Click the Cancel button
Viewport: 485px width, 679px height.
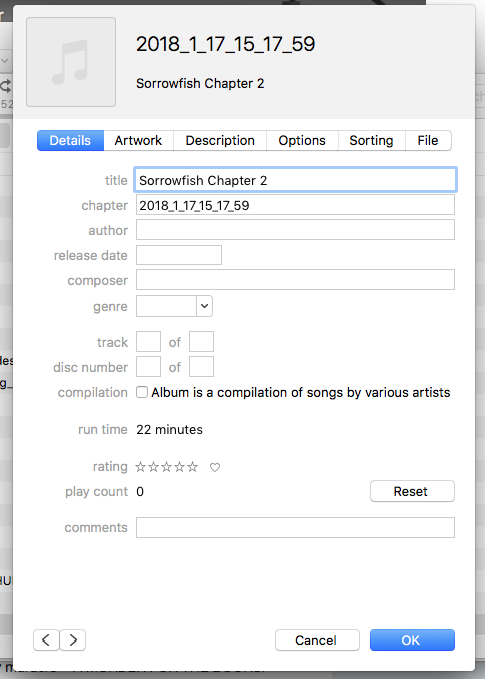point(317,640)
